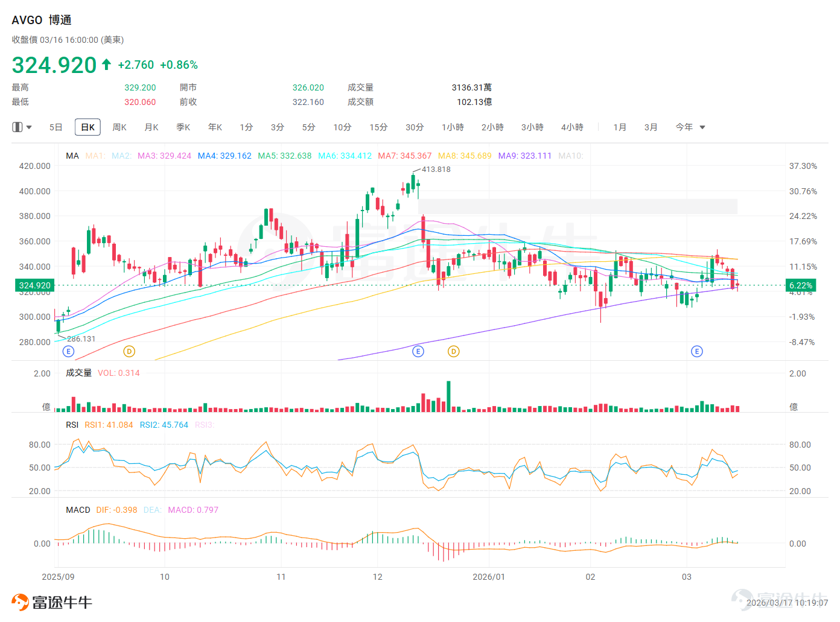Click the large 324.920 closing price
Image resolution: width=840 pixels, height=622 pixels.
54,65
